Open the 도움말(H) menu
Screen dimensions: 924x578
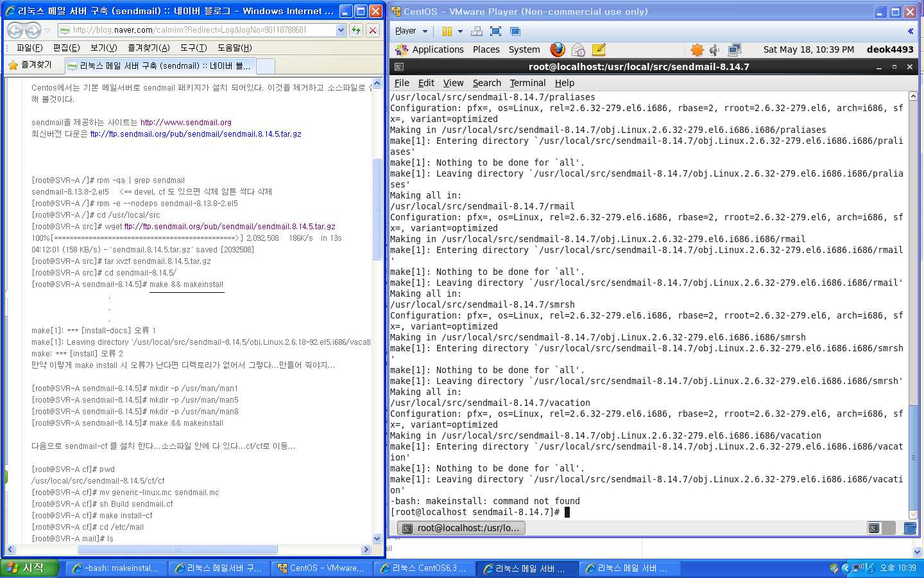pyautogui.click(x=234, y=48)
